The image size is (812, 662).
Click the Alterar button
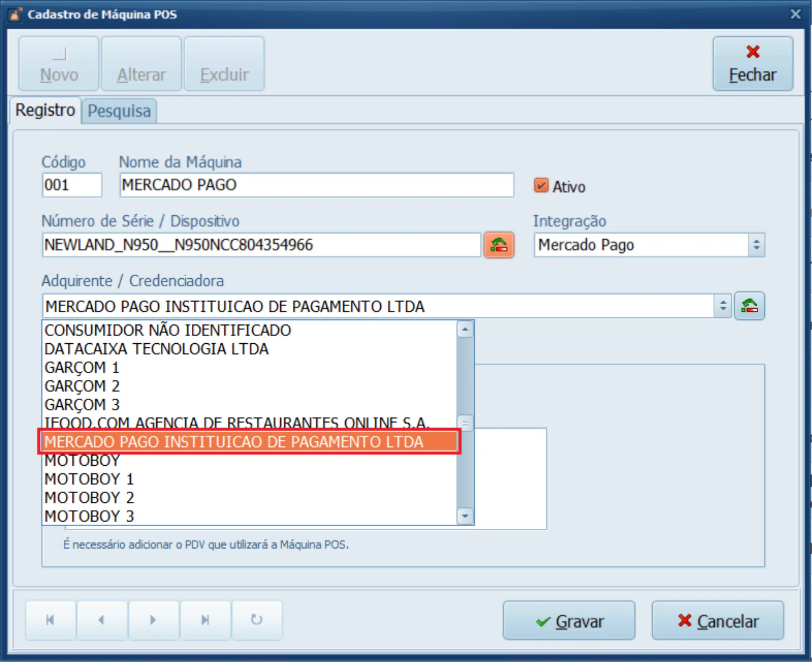(141, 64)
